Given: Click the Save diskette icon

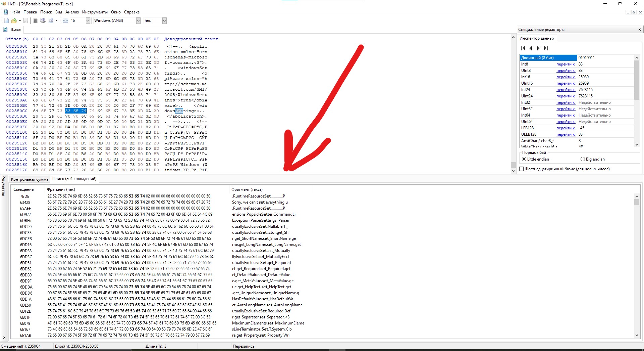Looking at the screenshot, I should (25, 20).
